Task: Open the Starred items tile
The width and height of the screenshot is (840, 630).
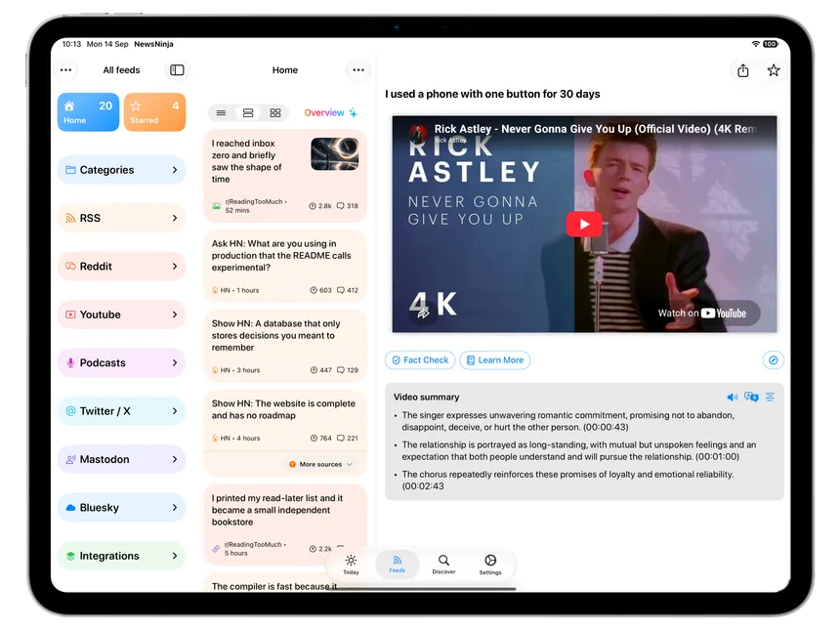Action: [x=155, y=112]
